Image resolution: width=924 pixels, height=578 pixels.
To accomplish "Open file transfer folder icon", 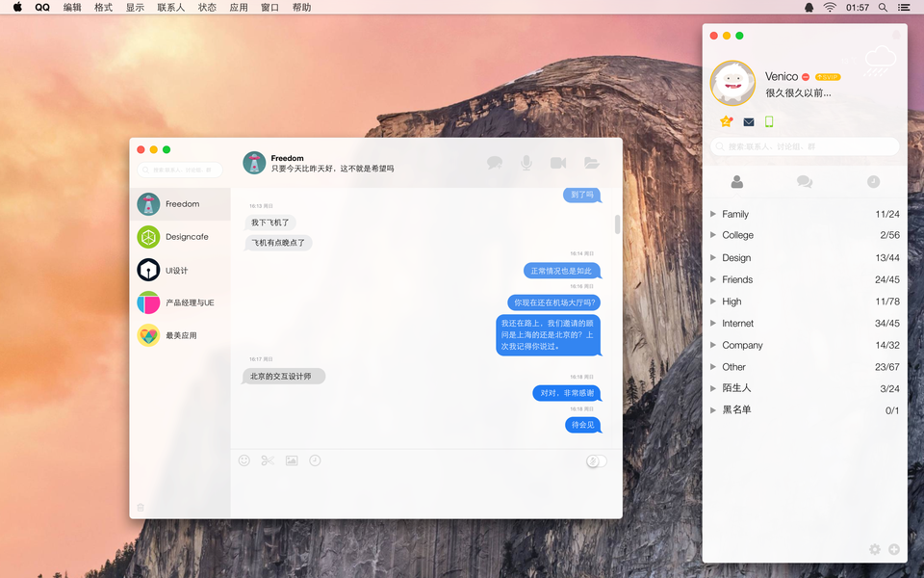I will tap(592, 163).
